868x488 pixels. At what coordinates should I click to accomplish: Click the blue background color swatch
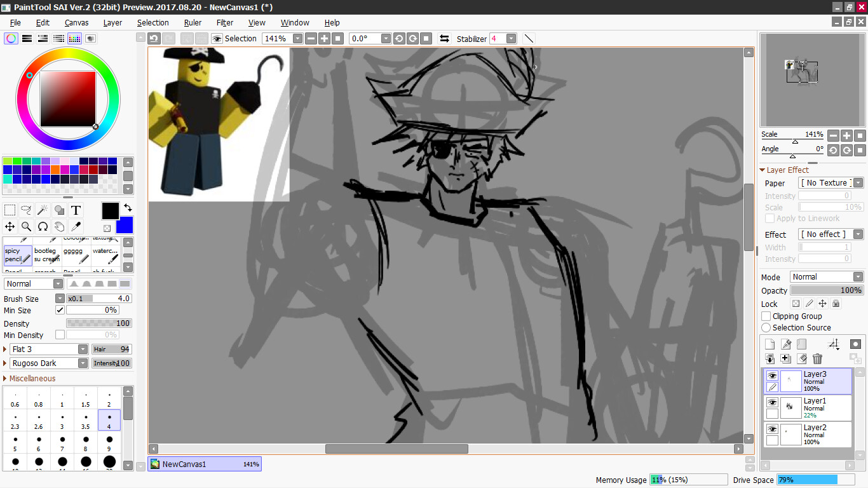tap(125, 225)
